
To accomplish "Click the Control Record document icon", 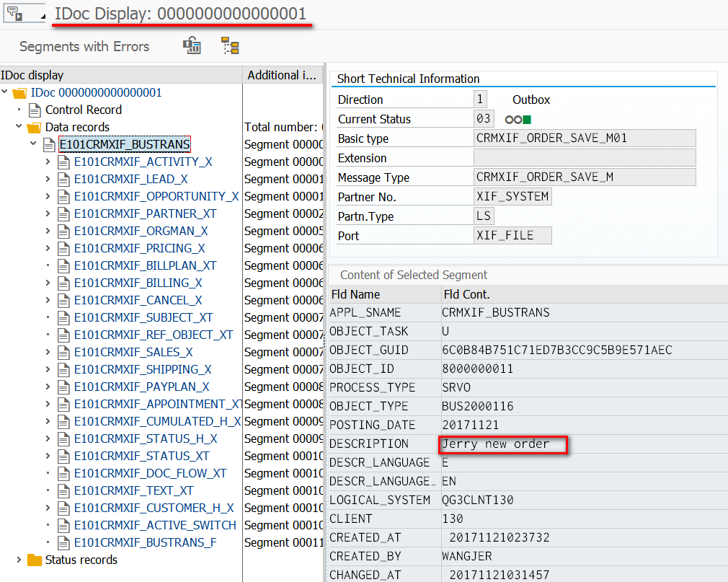I will [35, 110].
